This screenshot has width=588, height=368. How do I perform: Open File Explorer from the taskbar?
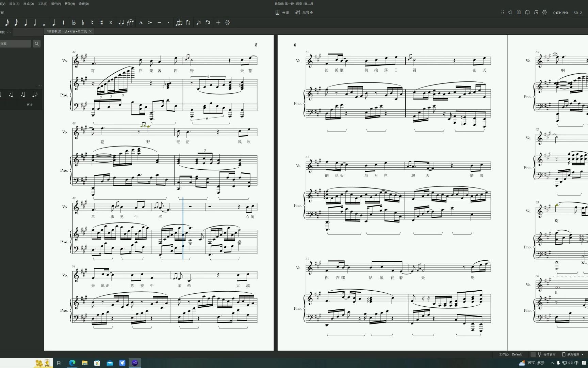coord(85,363)
